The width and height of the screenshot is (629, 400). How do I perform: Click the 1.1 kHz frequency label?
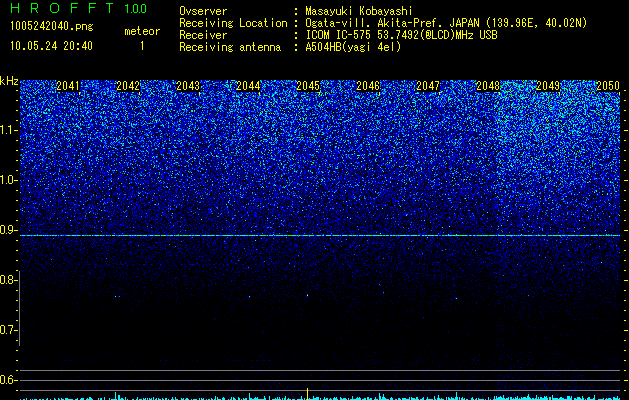point(7,130)
